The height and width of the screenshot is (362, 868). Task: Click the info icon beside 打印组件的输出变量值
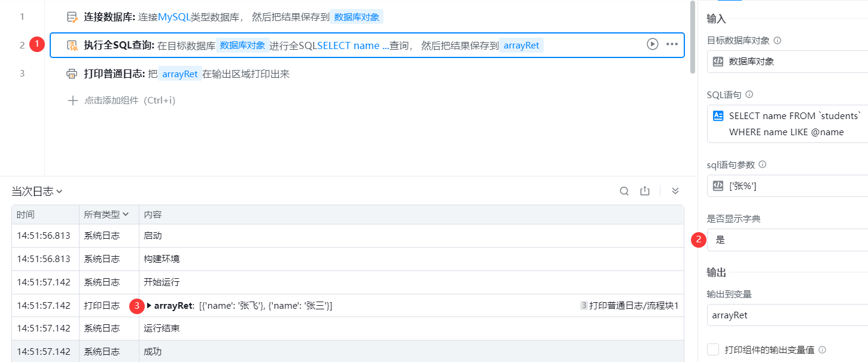point(823,350)
